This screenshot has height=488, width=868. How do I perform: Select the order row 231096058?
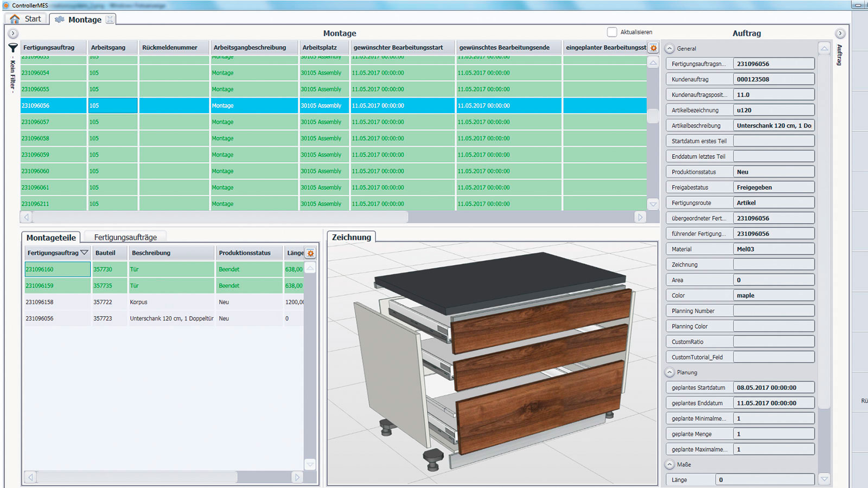[36, 138]
